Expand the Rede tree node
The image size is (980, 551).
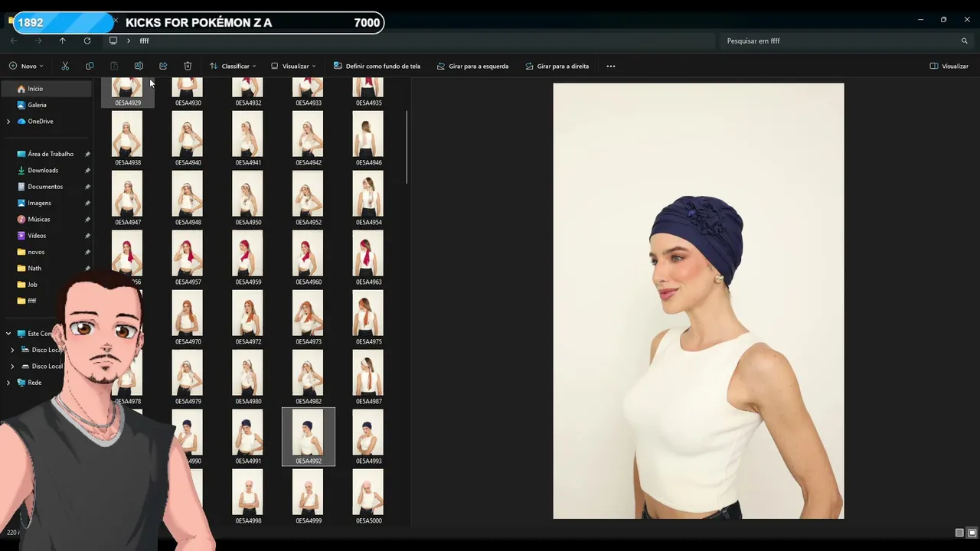tap(8, 383)
